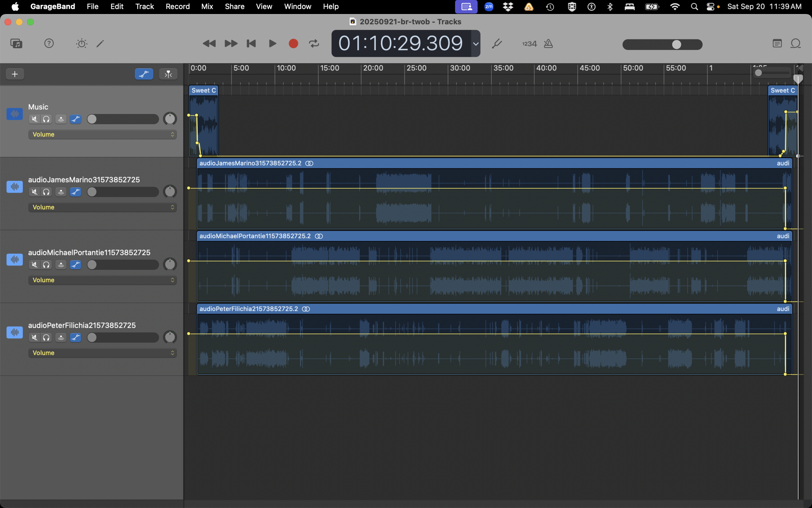Screen dimensions: 812x508
Task: Click the Quick Help question mark icon
Action: coord(49,43)
